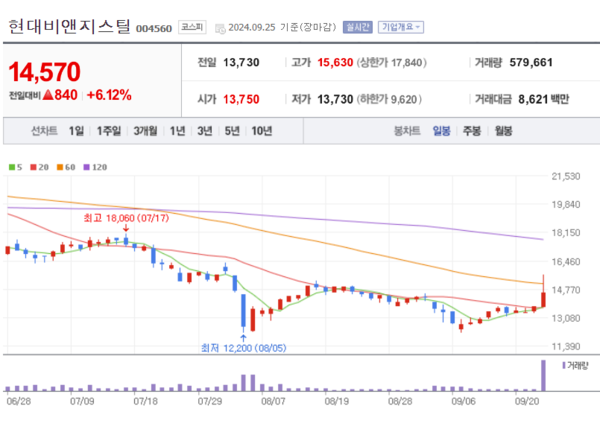Click the 14,770 price axis label
This screenshot has width=600, height=423.
tap(566, 290)
